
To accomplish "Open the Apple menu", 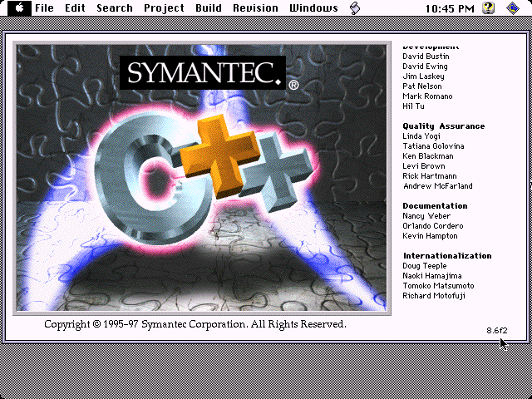I will coord(19,7).
